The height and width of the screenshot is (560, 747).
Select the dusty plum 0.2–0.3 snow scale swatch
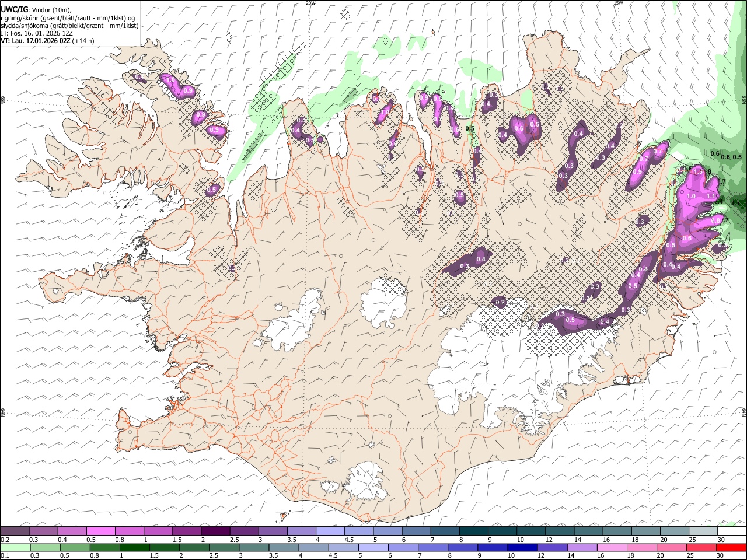(x=15, y=531)
